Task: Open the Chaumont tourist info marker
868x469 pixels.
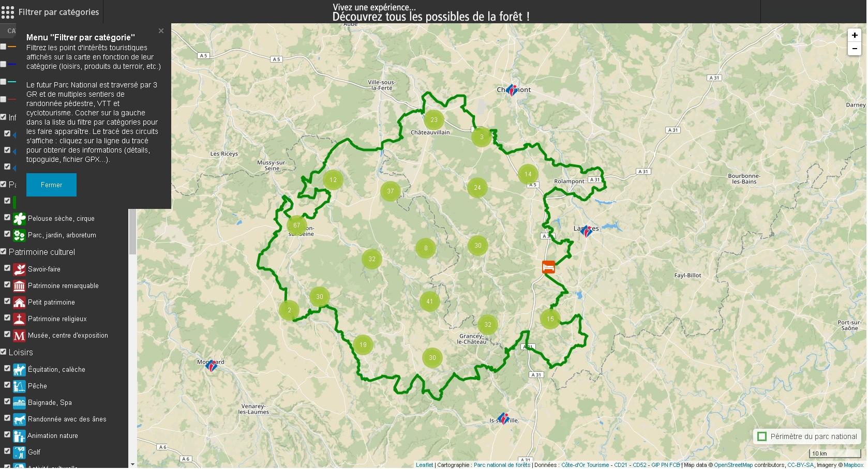Action: pos(512,90)
